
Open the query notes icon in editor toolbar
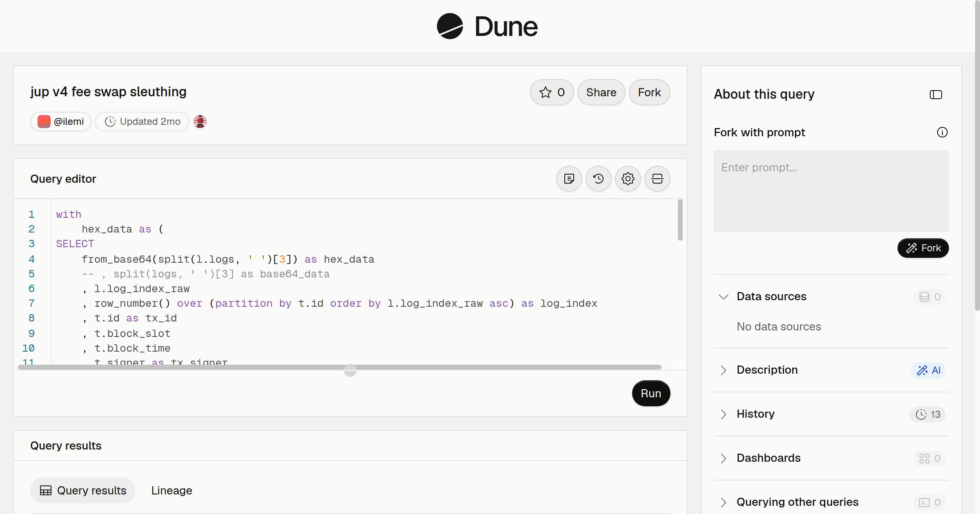pos(569,179)
